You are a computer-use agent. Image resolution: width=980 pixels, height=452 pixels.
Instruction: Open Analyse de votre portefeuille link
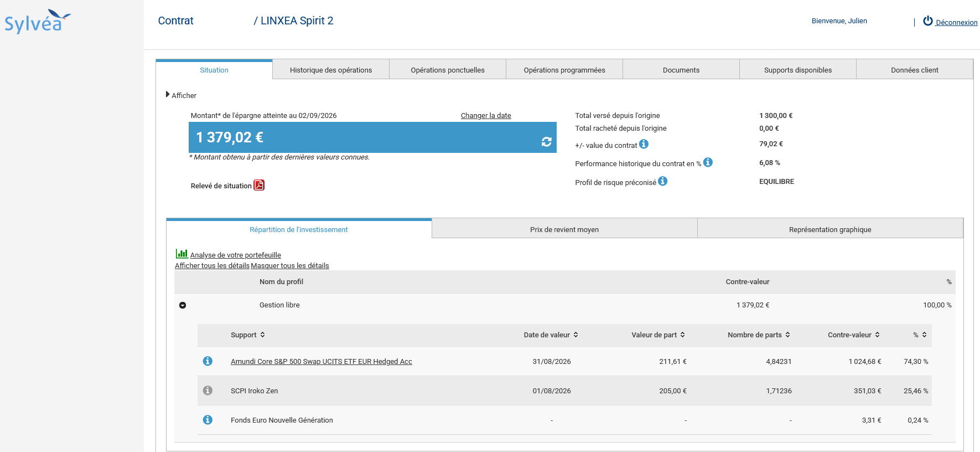(x=236, y=255)
